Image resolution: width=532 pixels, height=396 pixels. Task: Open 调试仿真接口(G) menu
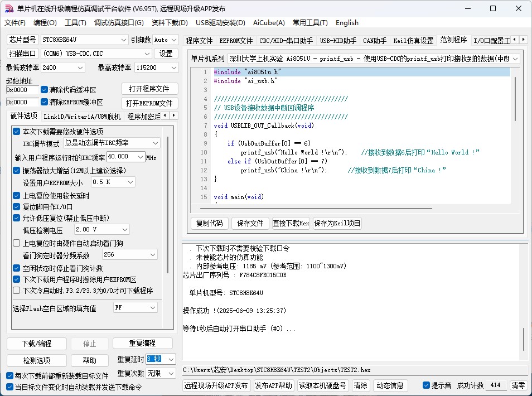[x=119, y=23]
